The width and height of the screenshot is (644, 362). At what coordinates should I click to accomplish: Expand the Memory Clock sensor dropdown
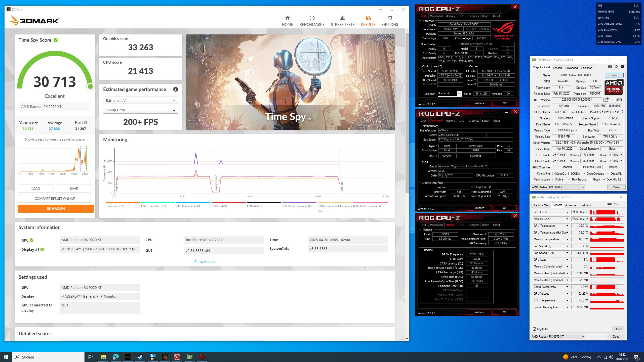(x=567, y=219)
